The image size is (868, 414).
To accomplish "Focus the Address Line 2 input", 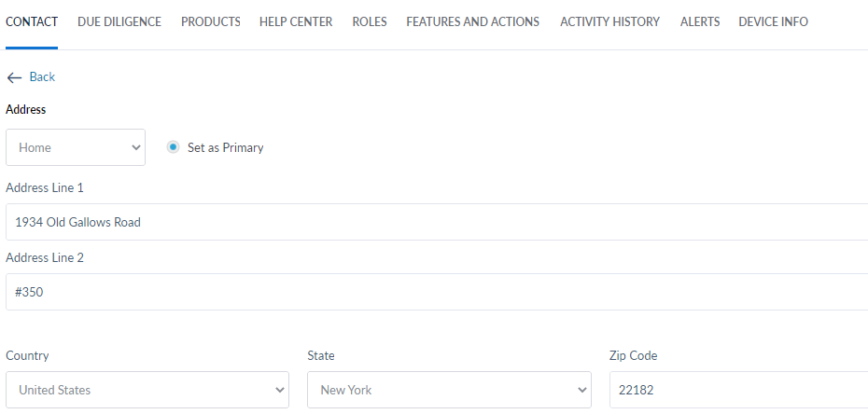I will point(437,292).
